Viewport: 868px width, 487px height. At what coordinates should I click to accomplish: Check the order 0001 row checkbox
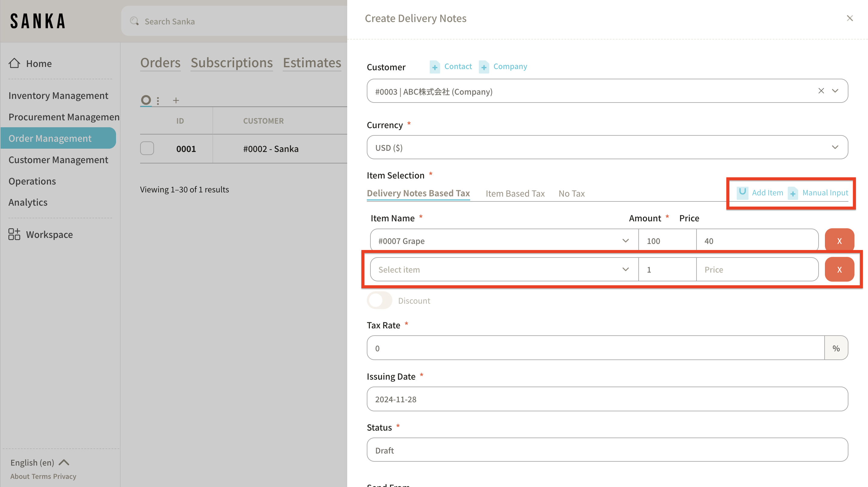tap(147, 148)
